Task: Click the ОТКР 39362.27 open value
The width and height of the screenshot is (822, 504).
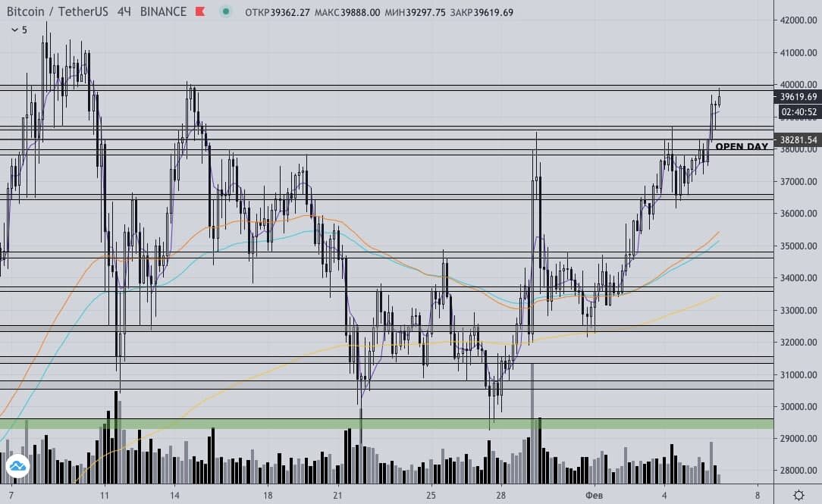Action: [278, 12]
